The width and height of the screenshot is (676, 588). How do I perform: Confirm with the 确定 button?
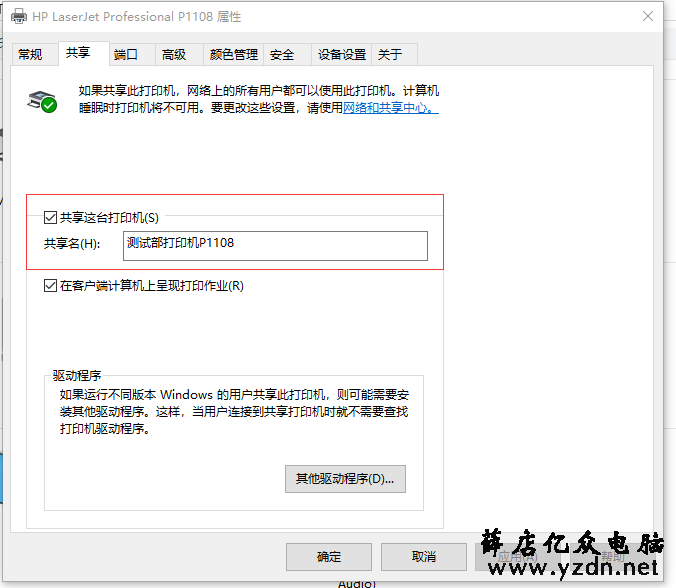click(329, 557)
